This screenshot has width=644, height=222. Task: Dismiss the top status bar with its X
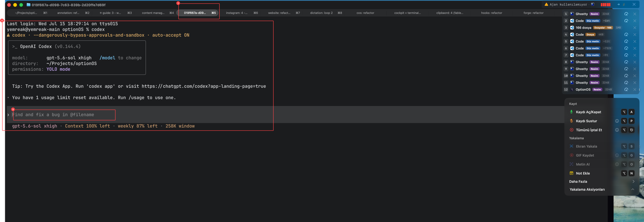pos(634,4)
